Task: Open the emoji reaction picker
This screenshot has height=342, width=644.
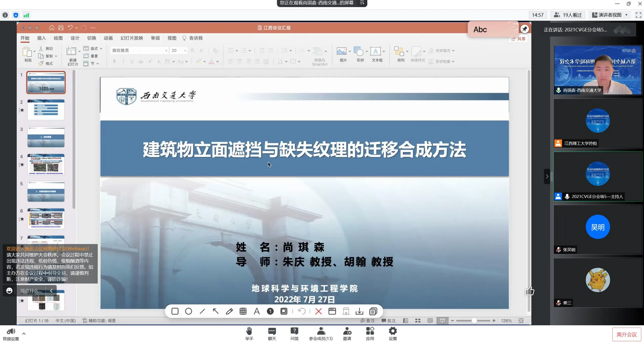Action: click(9, 291)
